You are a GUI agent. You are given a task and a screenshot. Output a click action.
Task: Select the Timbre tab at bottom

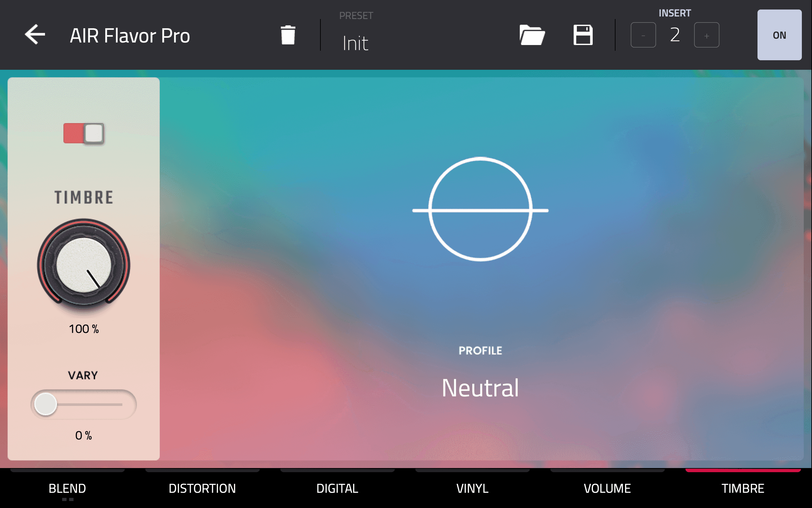tap(743, 488)
